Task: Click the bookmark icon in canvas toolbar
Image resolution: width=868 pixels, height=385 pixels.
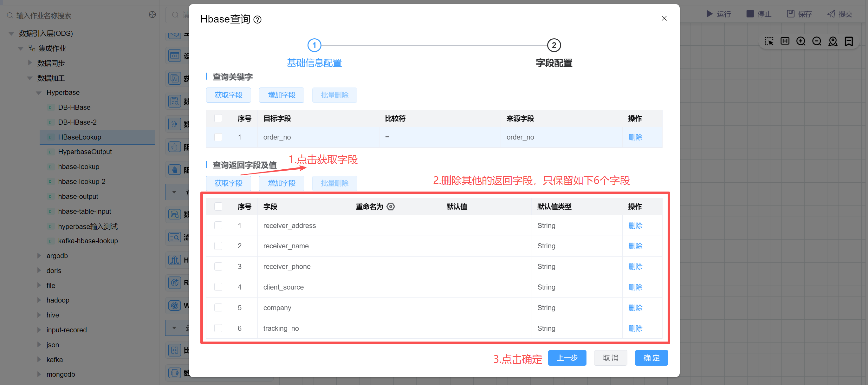Action: pos(848,42)
